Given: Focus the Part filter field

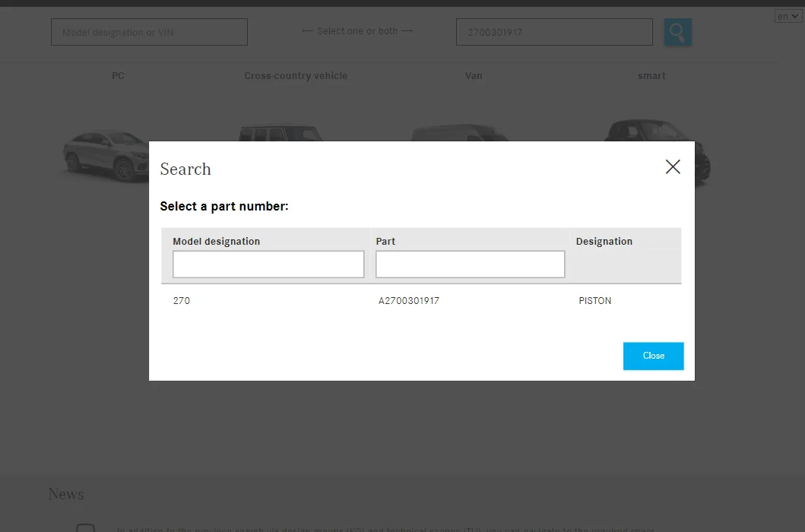Looking at the screenshot, I should 471,264.
